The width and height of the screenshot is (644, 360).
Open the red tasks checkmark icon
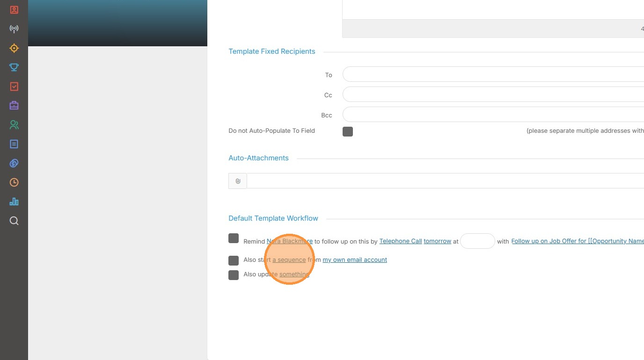coord(14,86)
